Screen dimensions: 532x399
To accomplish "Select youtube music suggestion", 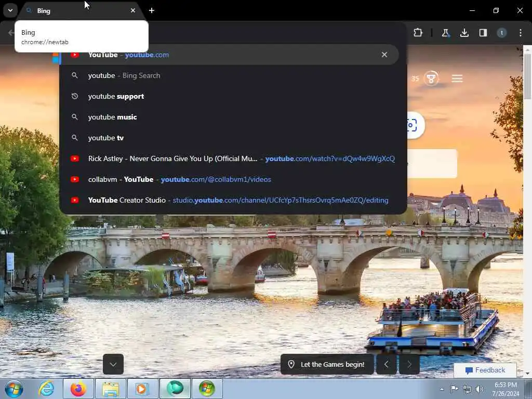I will (229, 117).
